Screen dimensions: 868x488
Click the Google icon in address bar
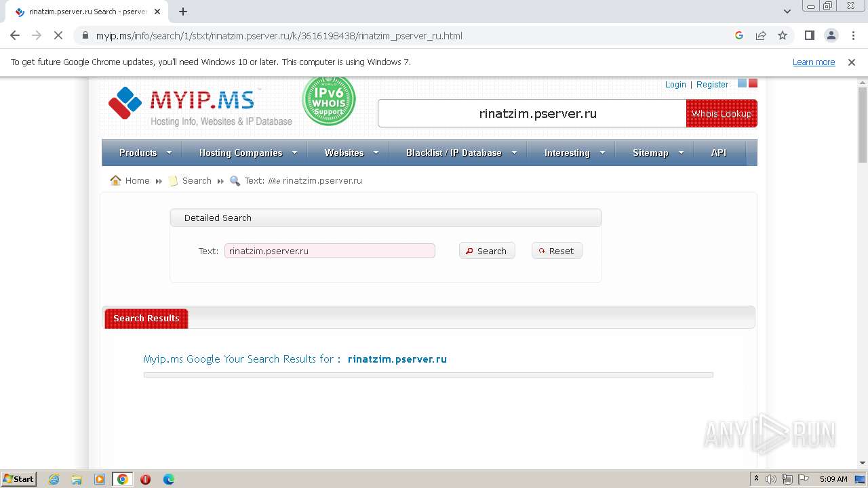point(739,35)
